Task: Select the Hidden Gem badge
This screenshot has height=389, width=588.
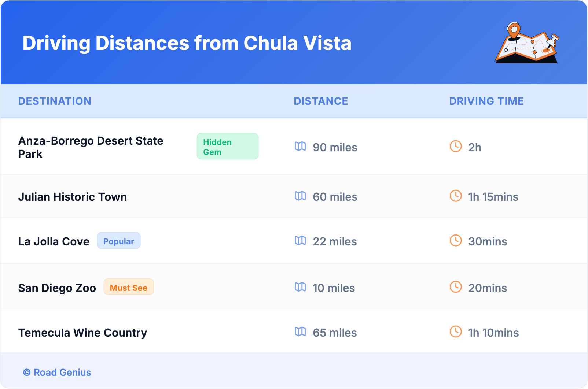Action: point(227,147)
